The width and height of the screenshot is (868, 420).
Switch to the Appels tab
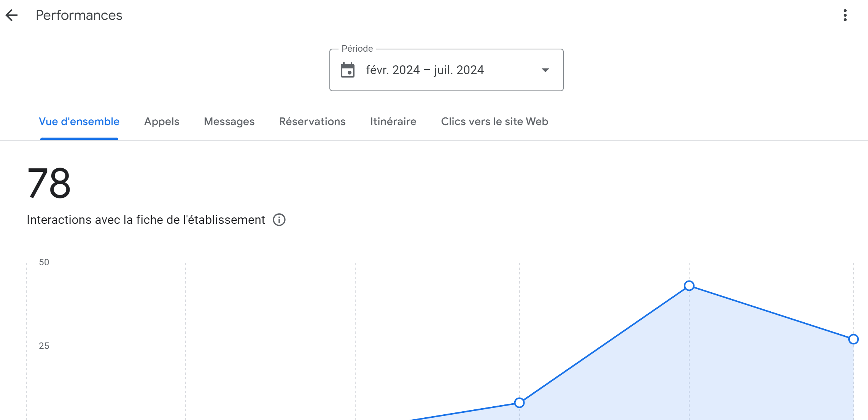point(162,122)
